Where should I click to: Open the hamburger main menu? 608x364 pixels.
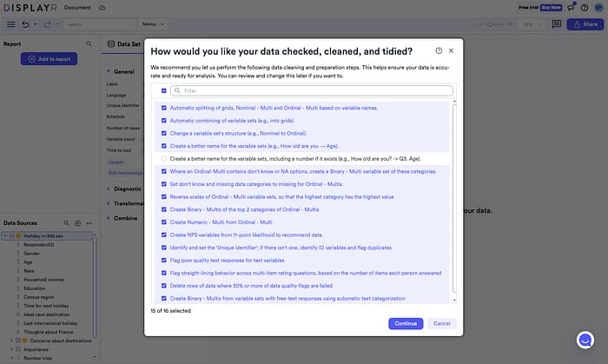(10, 24)
